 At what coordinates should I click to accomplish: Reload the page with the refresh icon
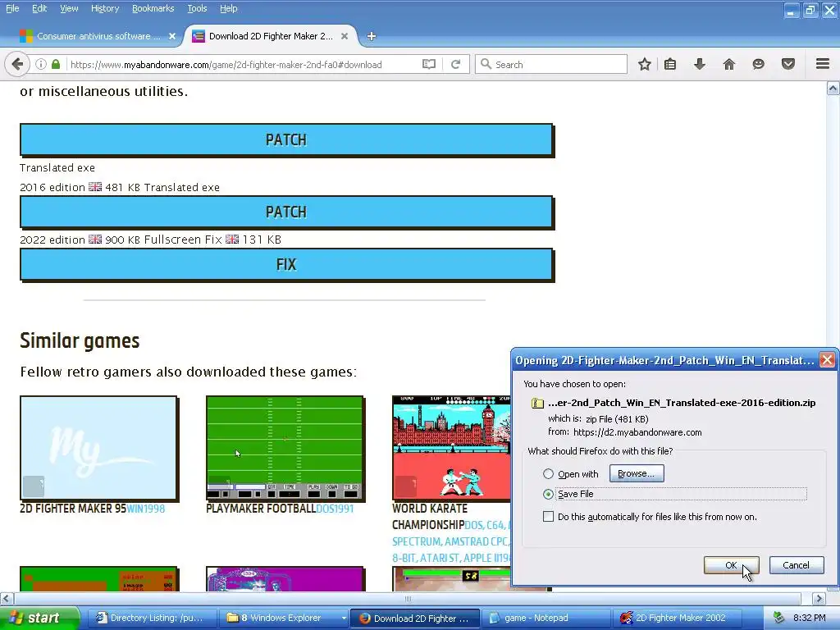point(456,64)
